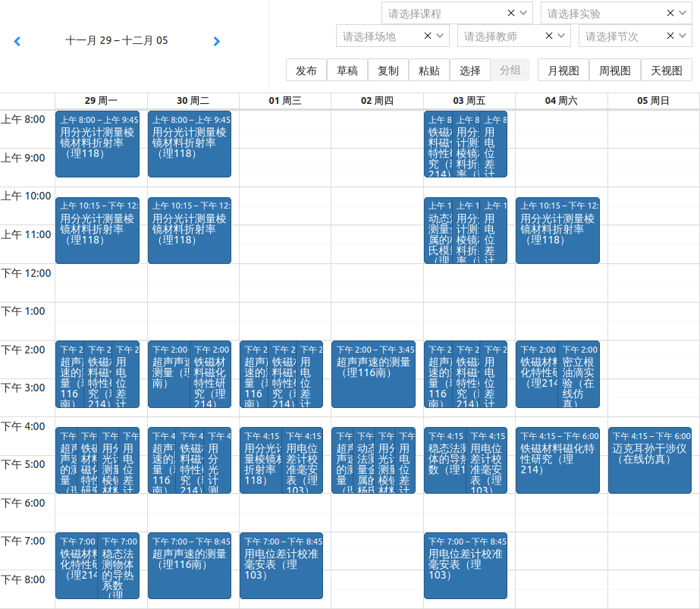Clear the venue filter X icon
Viewport: 700px width, 609px height.
pyautogui.click(x=428, y=36)
